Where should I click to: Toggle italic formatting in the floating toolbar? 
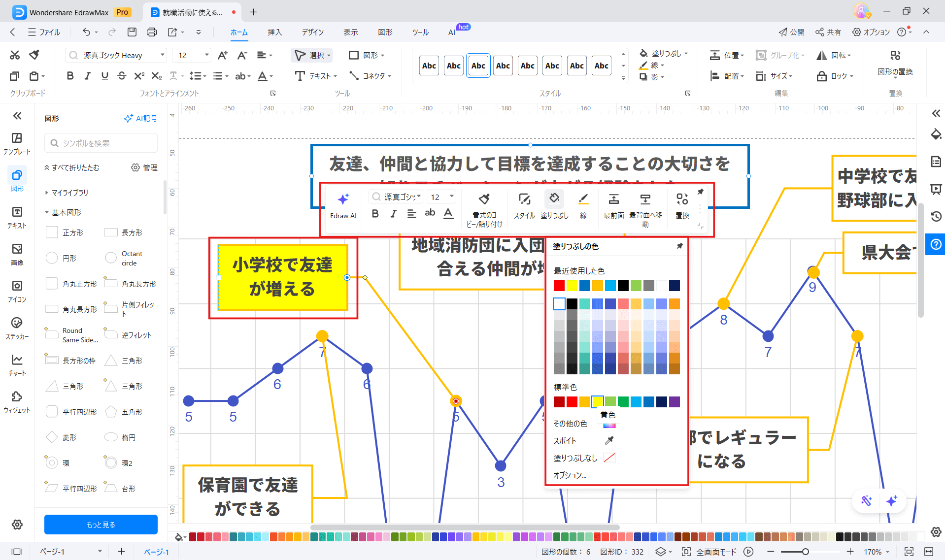[x=393, y=213]
